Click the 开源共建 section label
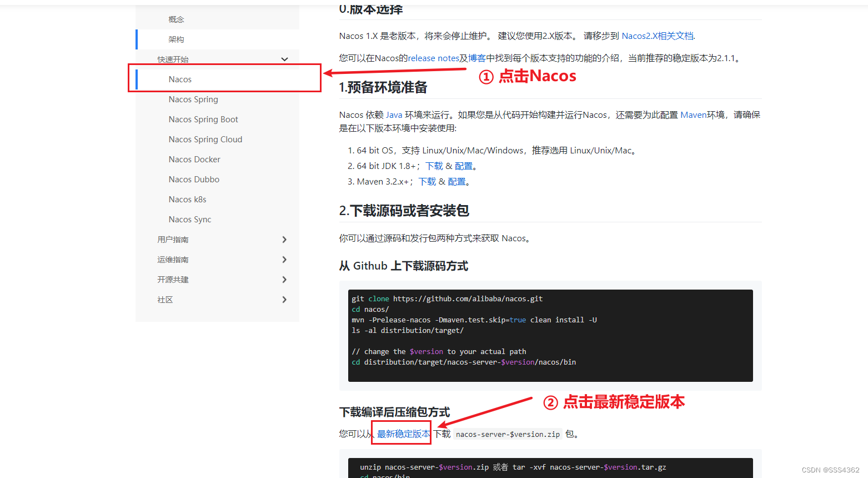 (173, 280)
